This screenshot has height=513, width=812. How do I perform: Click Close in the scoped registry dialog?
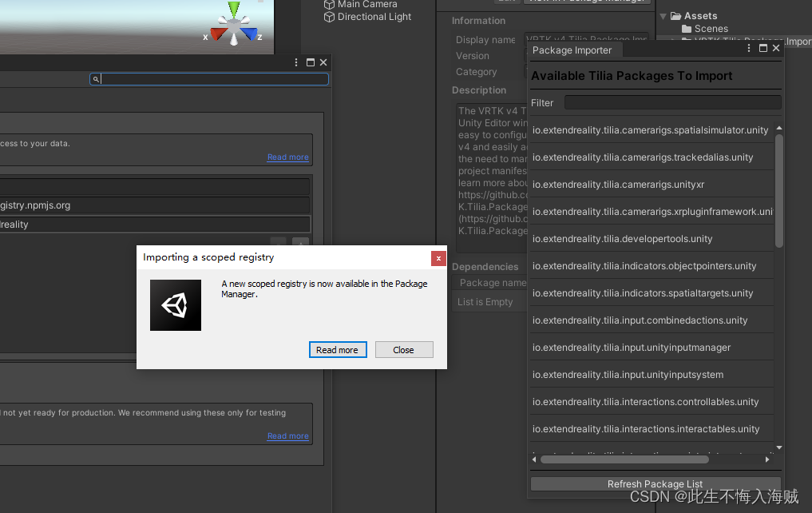point(404,350)
